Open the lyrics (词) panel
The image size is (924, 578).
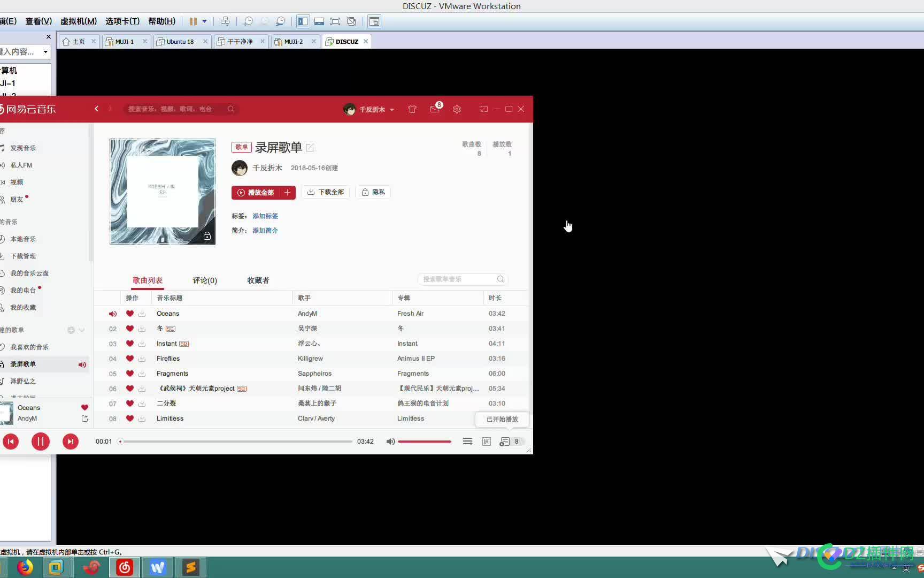click(x=486, y=441)
